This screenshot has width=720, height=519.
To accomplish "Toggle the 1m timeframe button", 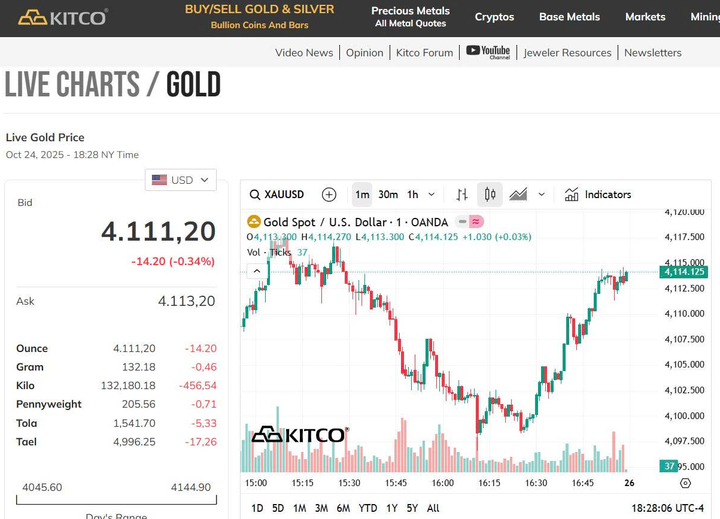I will point(362,195).
